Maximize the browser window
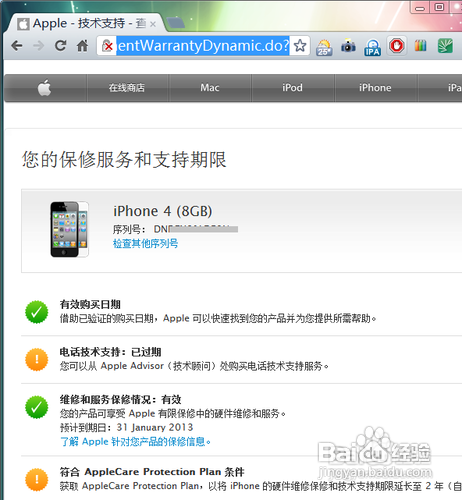462x500 pixels. 439,7
